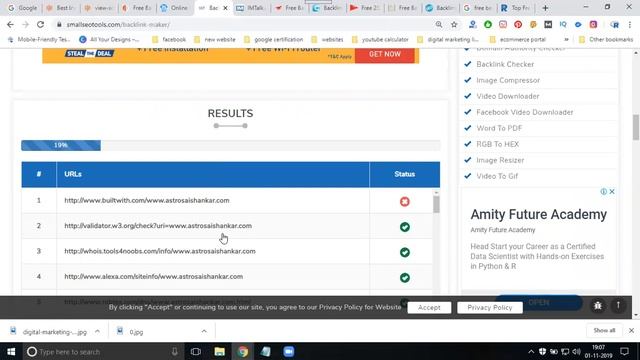Open Image Resizer tool link
Screen dimensions: 640x360
pos(500,160)
